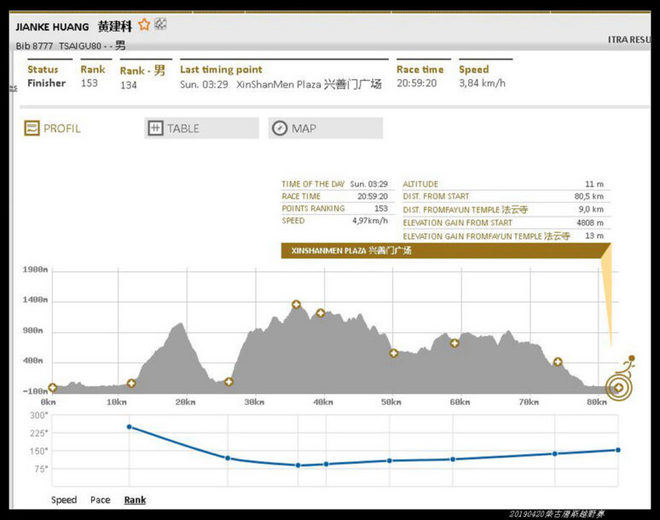Select the checkpoint marker at 50km
The image size is (660, 520).
tap(393, 353)
